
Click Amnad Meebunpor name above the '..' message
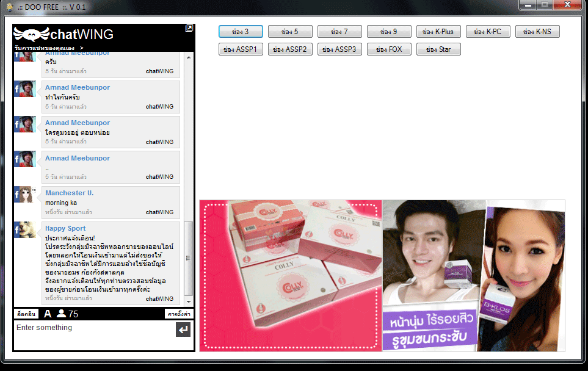[78, 158]
